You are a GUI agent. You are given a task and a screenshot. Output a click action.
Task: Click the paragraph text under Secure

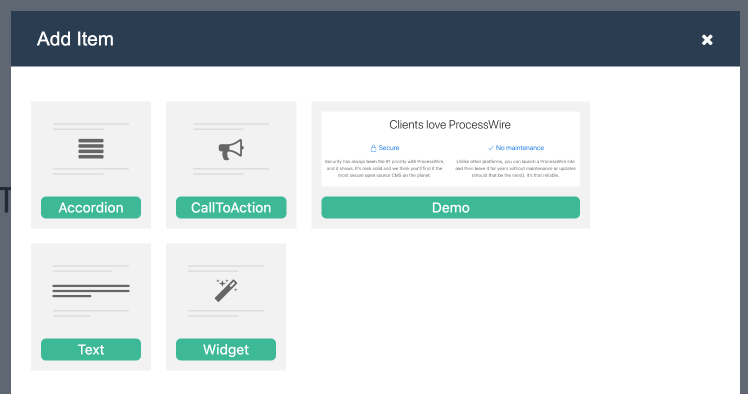pos(384,168)
